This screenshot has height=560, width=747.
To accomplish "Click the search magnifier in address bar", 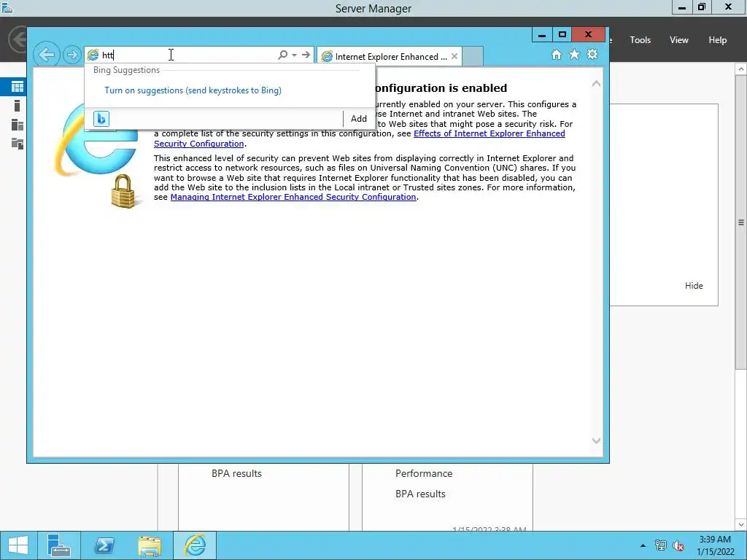I will click(282, 55).
